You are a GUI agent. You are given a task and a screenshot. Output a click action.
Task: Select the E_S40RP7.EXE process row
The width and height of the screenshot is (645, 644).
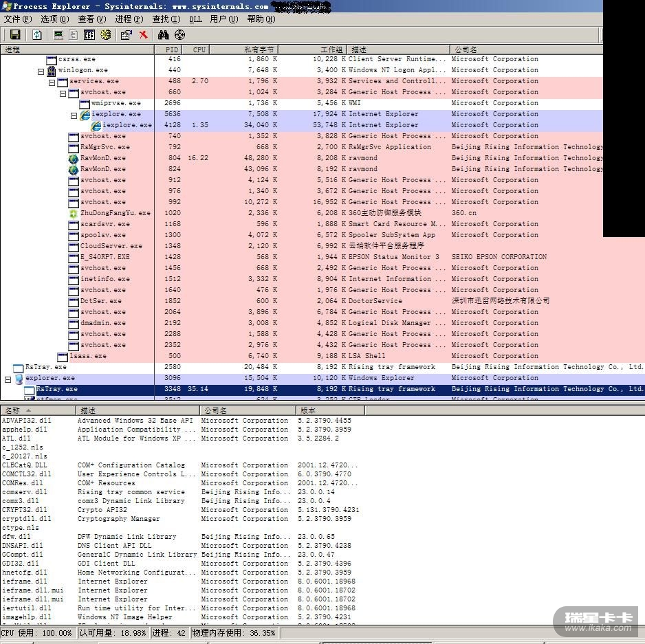point(322,257)
